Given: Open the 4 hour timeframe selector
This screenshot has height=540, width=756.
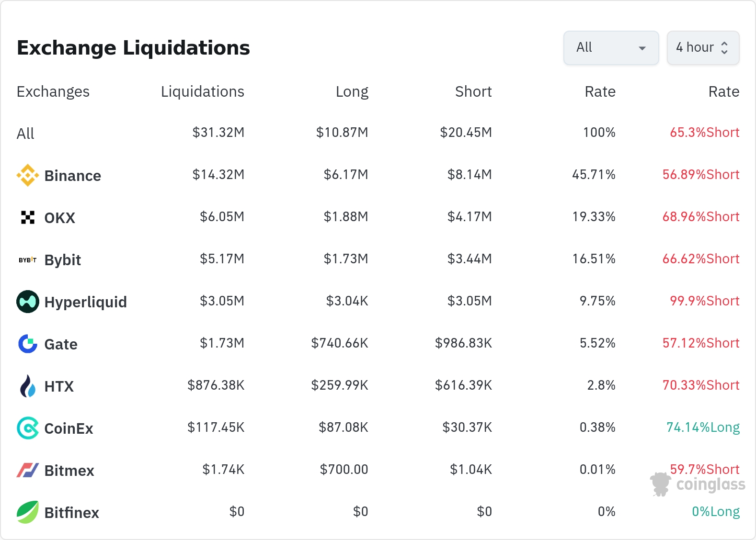Looking at the screenshot, I should [702, 48].
